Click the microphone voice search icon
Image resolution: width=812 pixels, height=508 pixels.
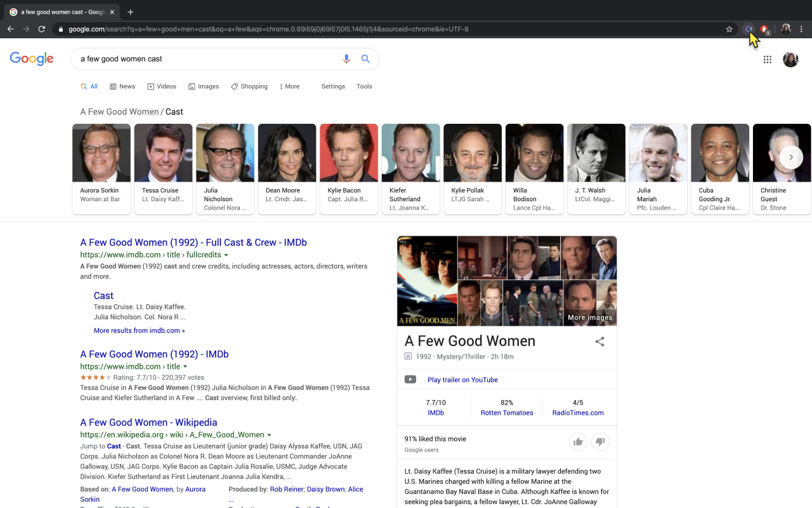coord(346,59)
